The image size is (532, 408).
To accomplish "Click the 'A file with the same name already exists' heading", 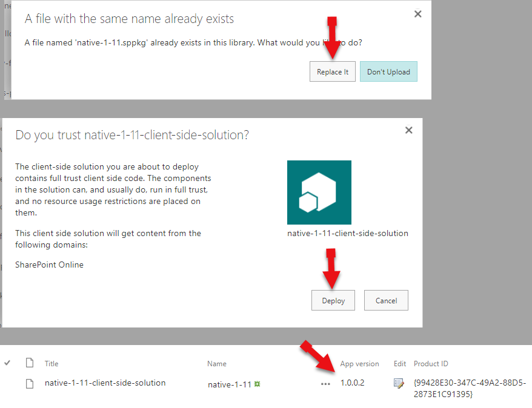I will pos(129,19).
